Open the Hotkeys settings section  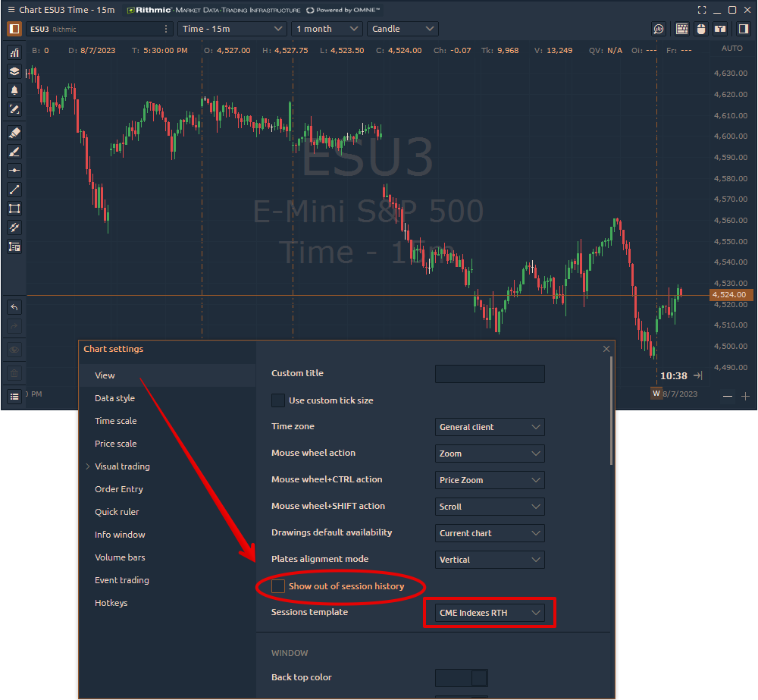click(111, 603)
